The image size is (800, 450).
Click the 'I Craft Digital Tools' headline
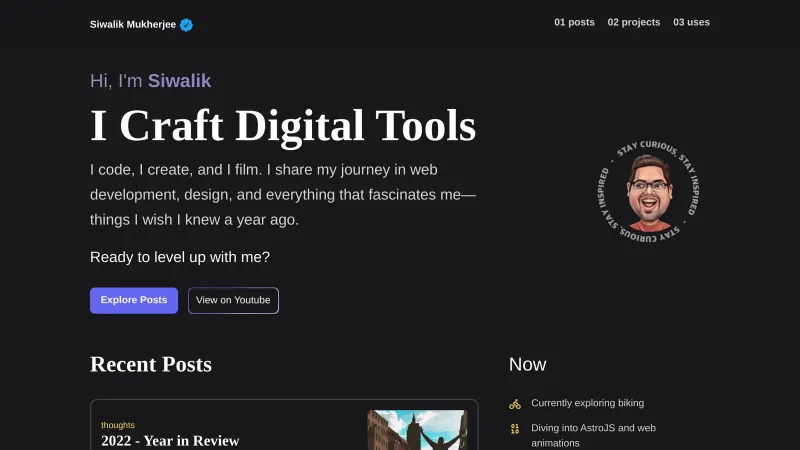(x=283, y=126)
